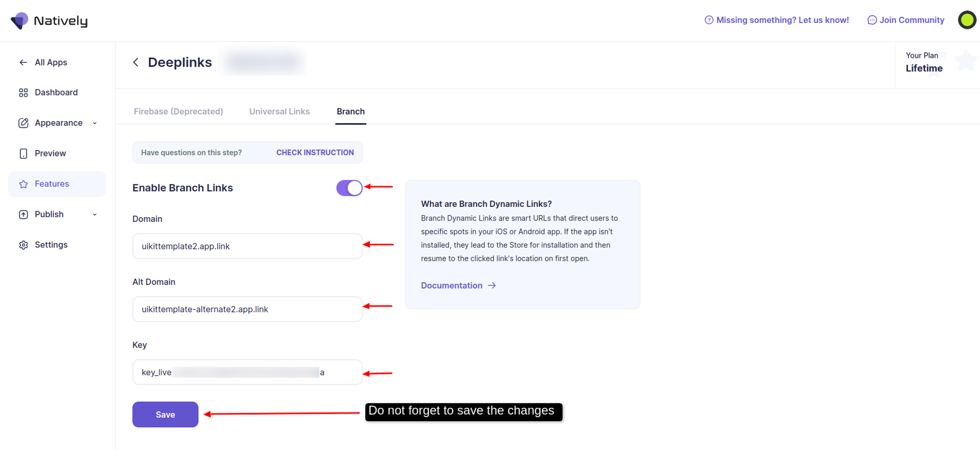Image resolution: width=980 pixels, height=450 pixels.
Task: Click the Settings gear icon
Action: point(23,245)
